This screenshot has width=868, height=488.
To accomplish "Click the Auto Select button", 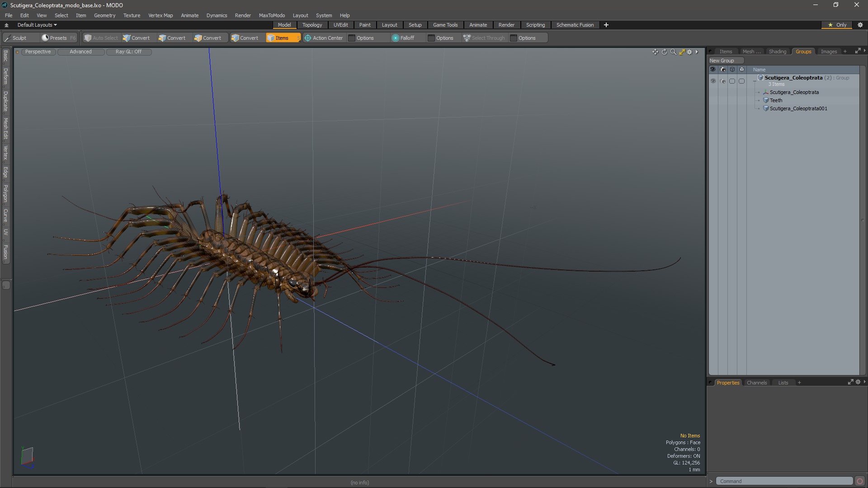I will 101,38.
